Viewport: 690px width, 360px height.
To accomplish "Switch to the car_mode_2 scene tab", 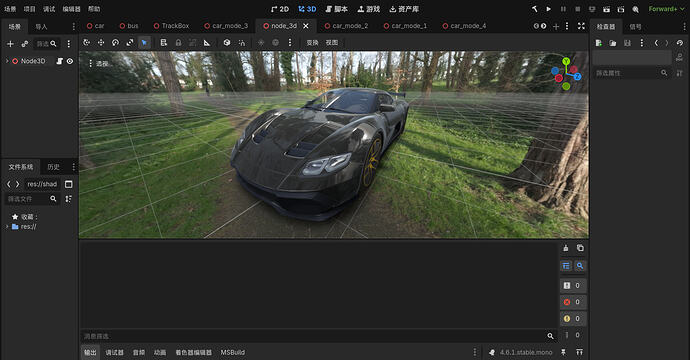I will (x=346, y=26).
